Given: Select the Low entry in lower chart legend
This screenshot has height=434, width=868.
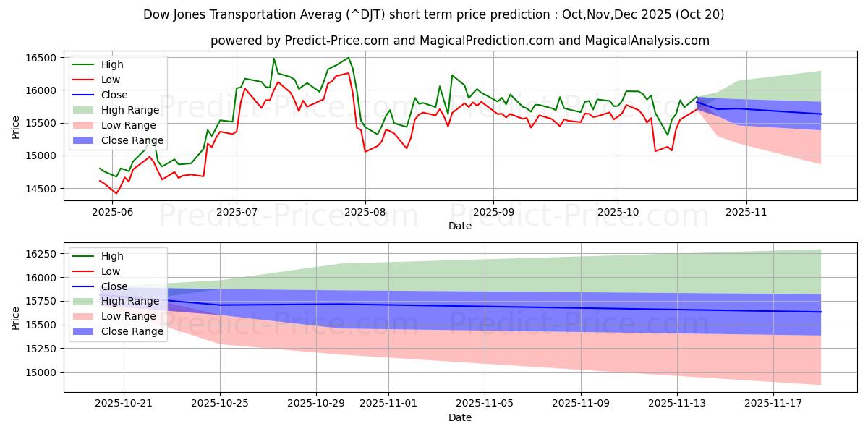Looking at the screenshot, I should click(x=111, y=271).
